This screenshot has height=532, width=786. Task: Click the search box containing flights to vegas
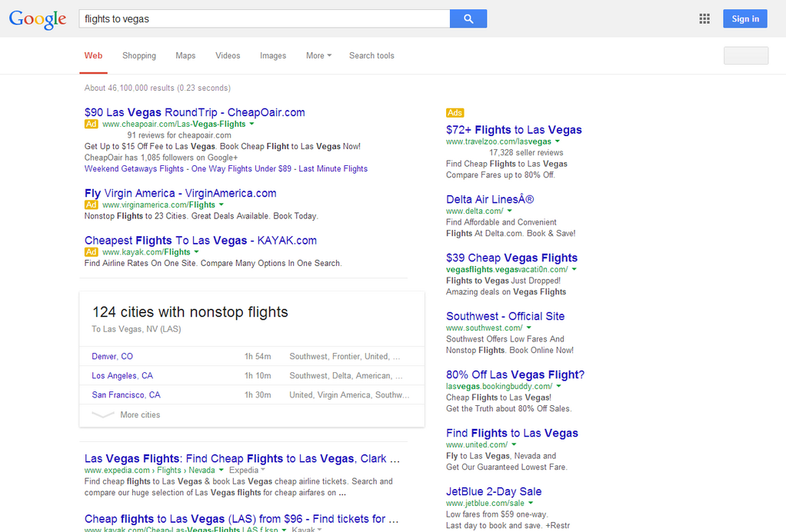tap(264, 19)
